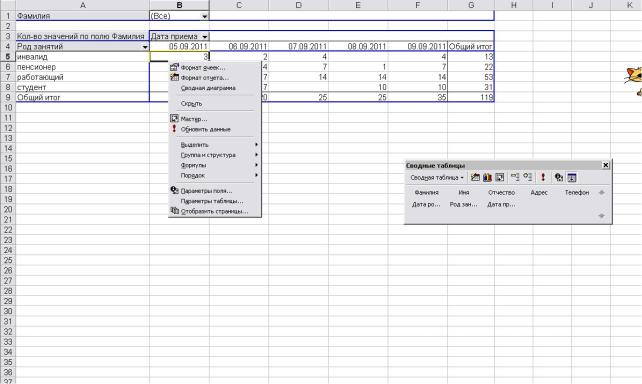Image resolution: width=642 pixels, height=384 pixels.
Task: Open Параметры таблицы from the context menu
Action: (x=215, y=201)
